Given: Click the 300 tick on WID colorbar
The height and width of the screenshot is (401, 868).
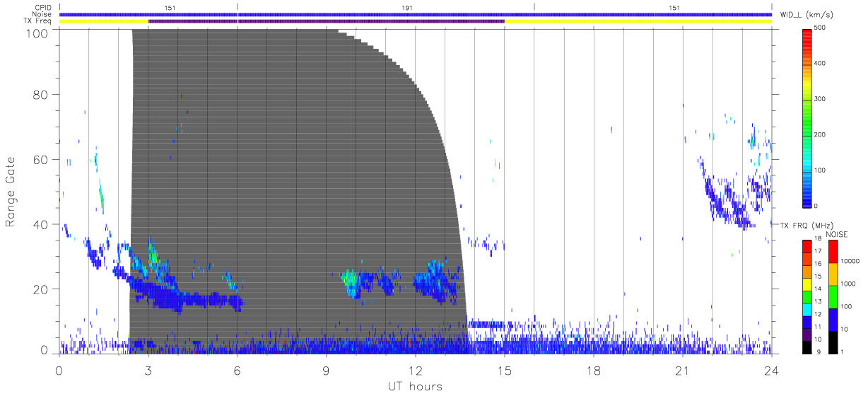Looking at the screenshot, I should [821, 99].
